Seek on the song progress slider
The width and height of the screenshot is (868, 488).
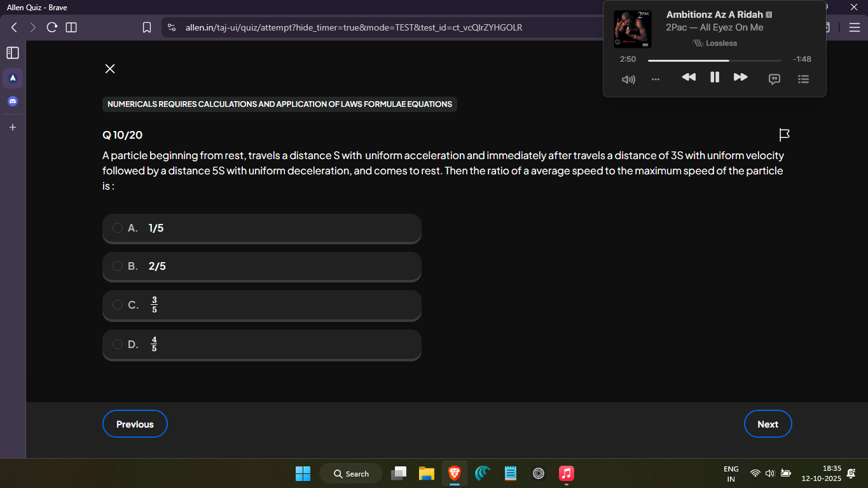click(715, 60)
